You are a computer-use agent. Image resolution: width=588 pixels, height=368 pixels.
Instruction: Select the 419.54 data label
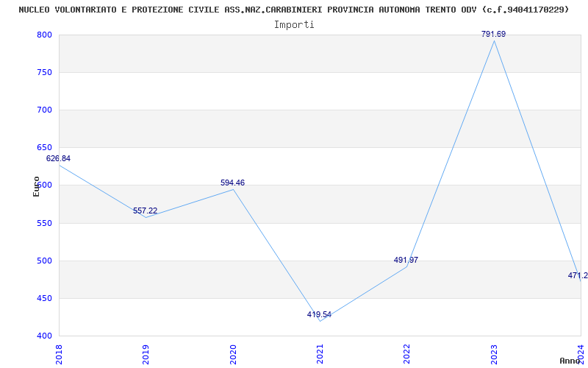319,315
